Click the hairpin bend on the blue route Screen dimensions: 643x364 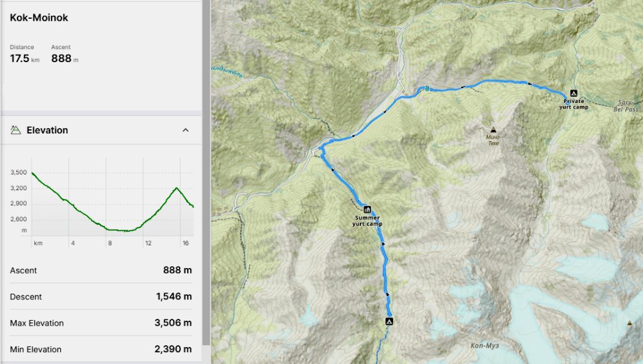pos(320,150)
